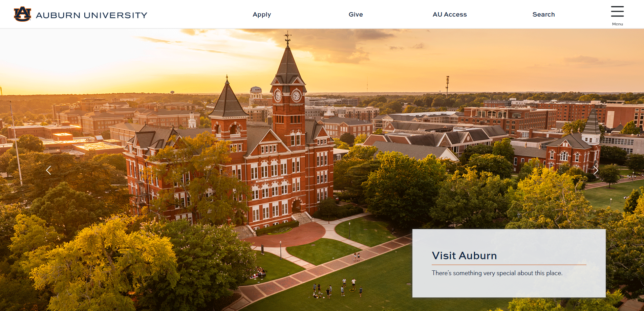Advance to next slide arrow

[596, 170]
